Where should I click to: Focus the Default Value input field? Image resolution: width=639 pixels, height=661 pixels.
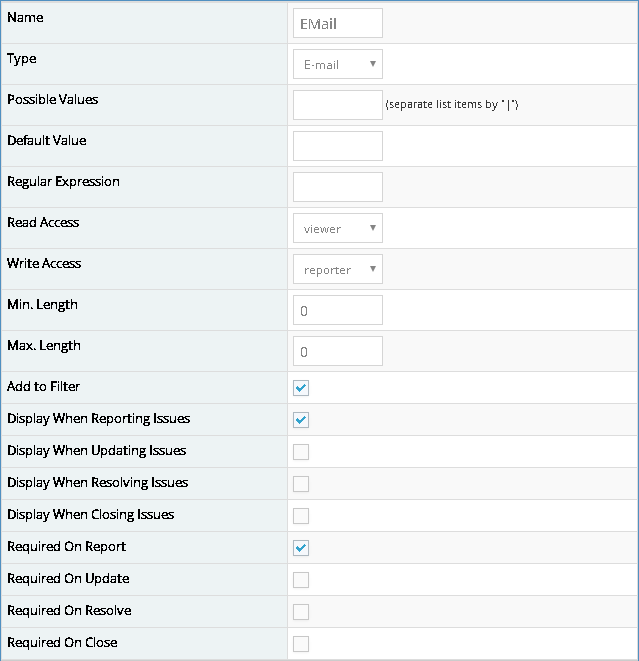coord(338,146)
